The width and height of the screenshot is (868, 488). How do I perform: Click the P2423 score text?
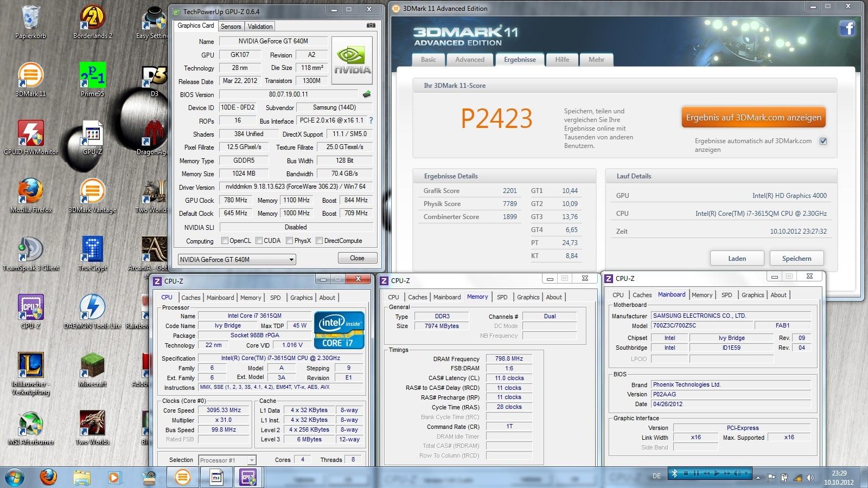497,118
